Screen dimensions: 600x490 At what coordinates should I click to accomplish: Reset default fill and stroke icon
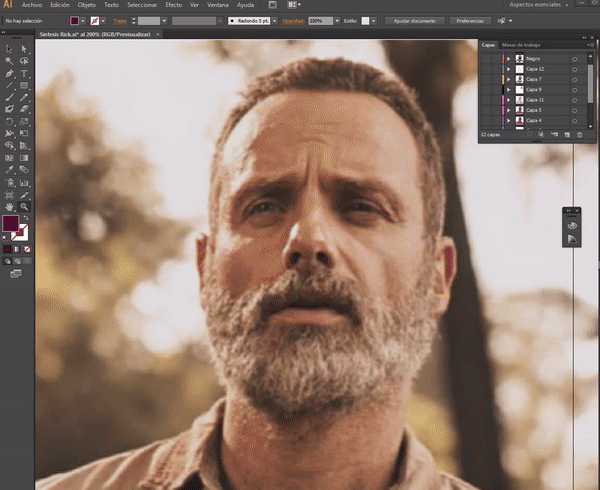(x=5, y=238)
